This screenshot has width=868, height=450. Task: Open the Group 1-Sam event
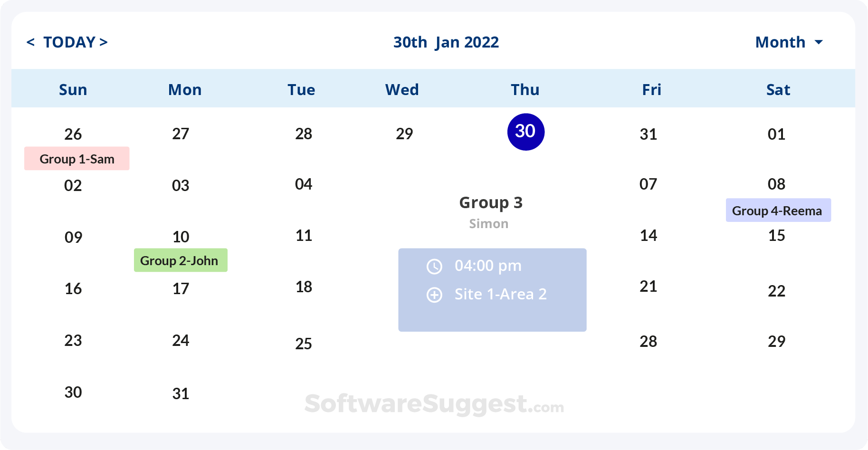[x=77, y=159]
